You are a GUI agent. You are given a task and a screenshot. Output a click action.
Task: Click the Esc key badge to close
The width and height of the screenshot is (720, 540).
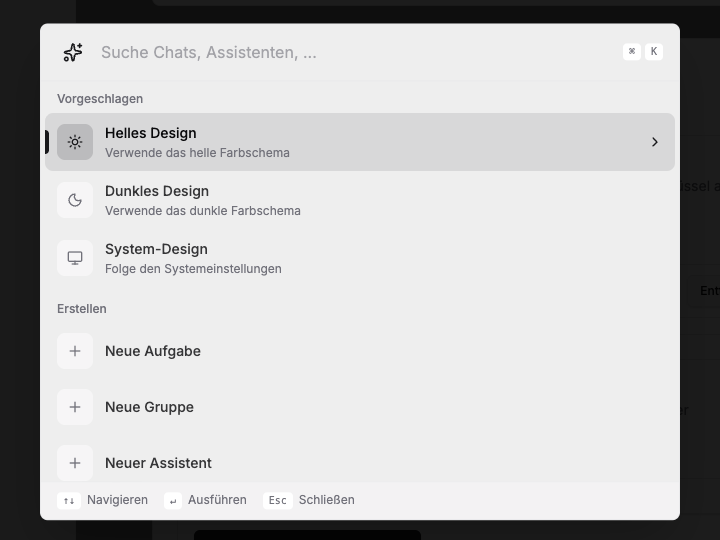click(278, 501)
